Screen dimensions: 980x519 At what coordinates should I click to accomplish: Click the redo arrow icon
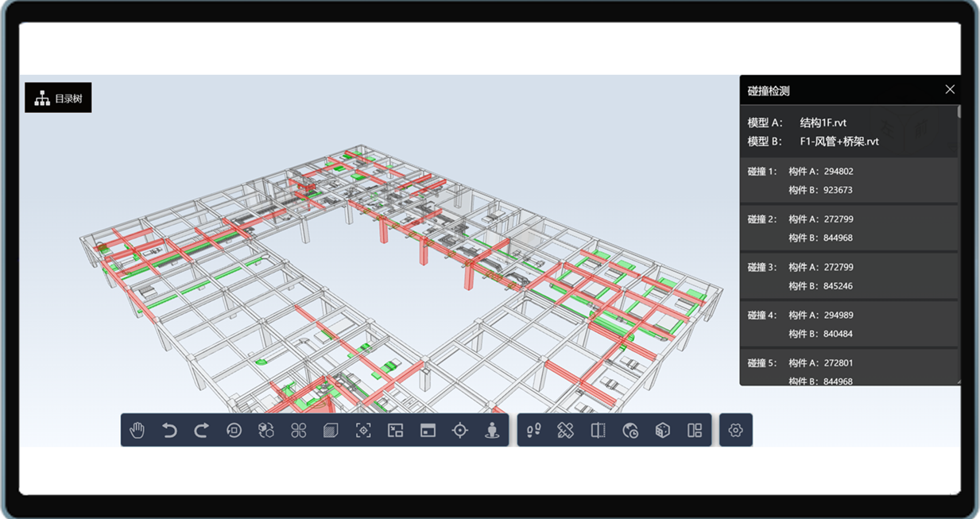[202, 430]
